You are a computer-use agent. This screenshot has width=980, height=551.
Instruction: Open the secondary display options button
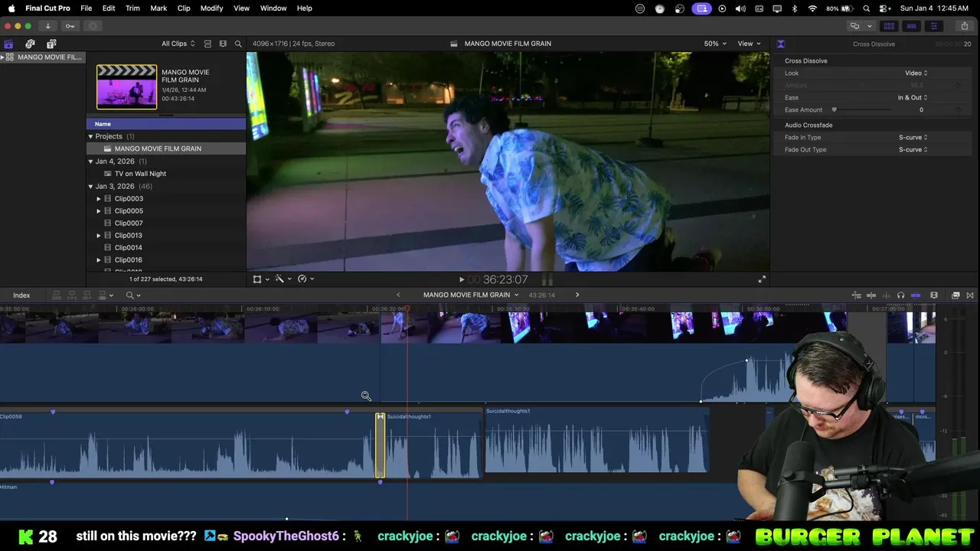(854, 26)
